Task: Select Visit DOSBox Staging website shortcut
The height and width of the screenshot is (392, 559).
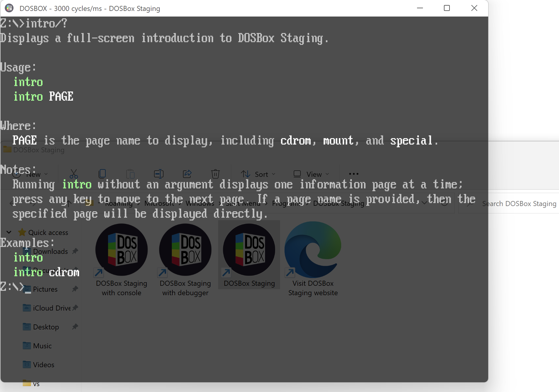Action: coord(313,260)
